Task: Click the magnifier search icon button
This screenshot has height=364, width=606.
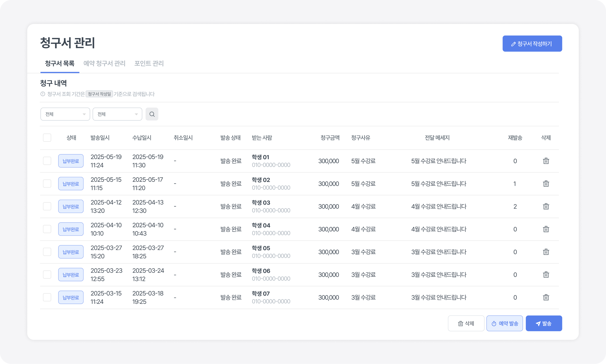Action: click(x=152, y=114)
